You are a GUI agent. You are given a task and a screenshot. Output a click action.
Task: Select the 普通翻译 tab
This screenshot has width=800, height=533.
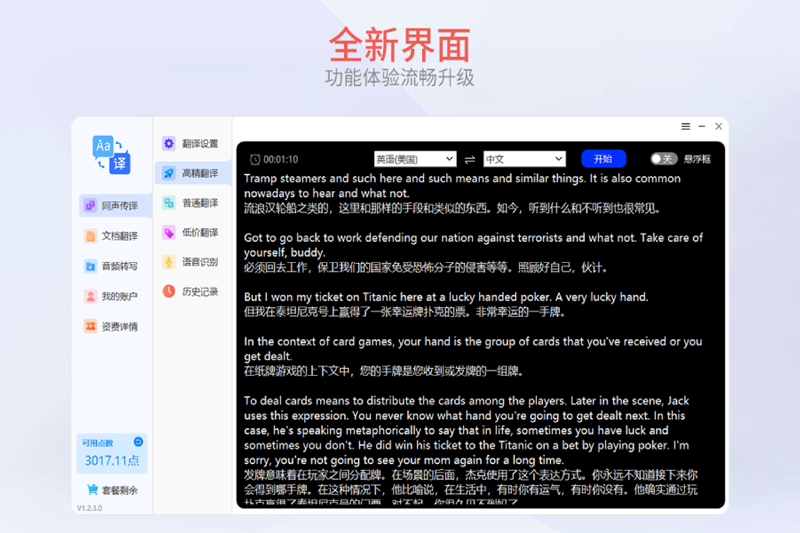pos(192,203)
